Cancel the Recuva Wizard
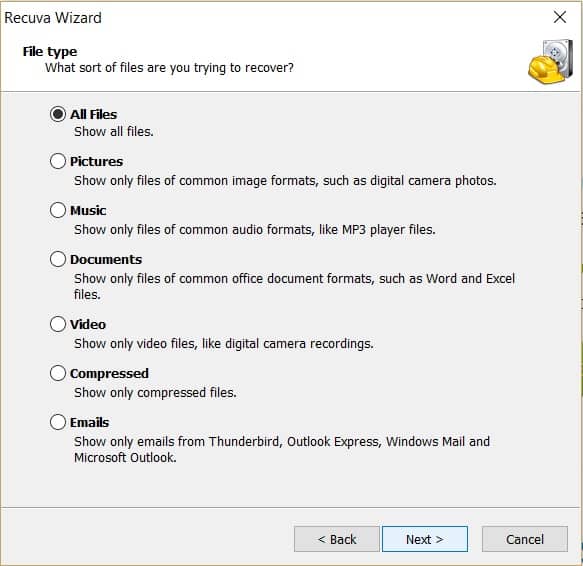This screenshot has width=583, height=566. click(x=525, y=539)
